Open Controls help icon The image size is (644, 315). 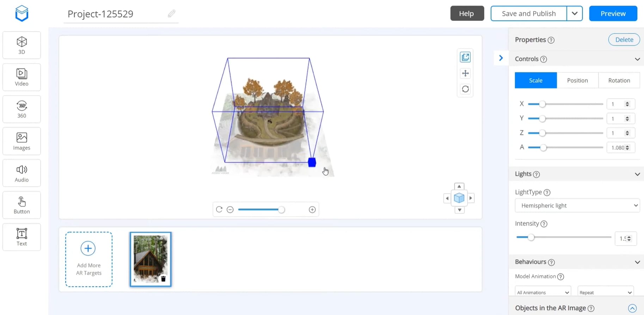click(544, 59)
